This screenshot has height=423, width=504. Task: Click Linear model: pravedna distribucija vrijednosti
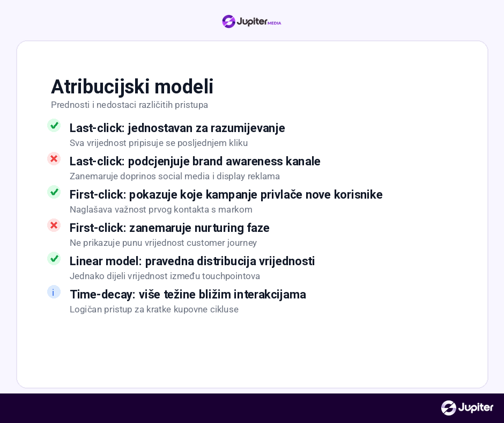pyautogui.click(x=192, y=261)
